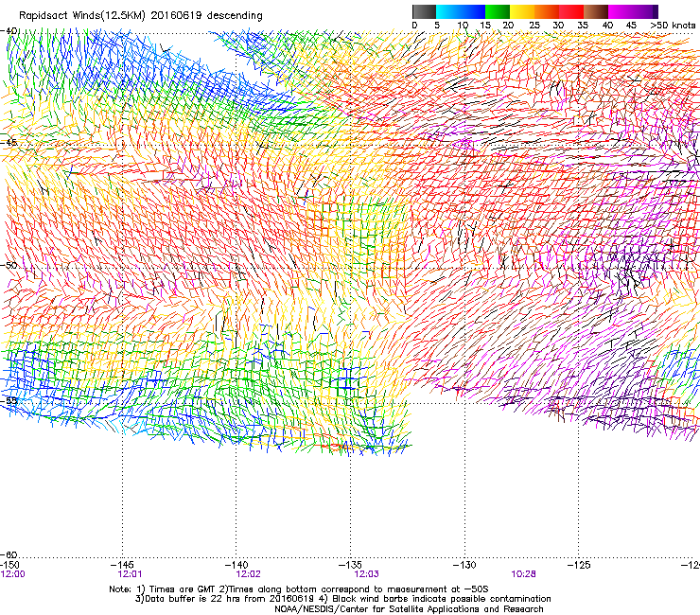Click the -135 longitude axis label
This screenshot has width=700, height=615.
350,565
